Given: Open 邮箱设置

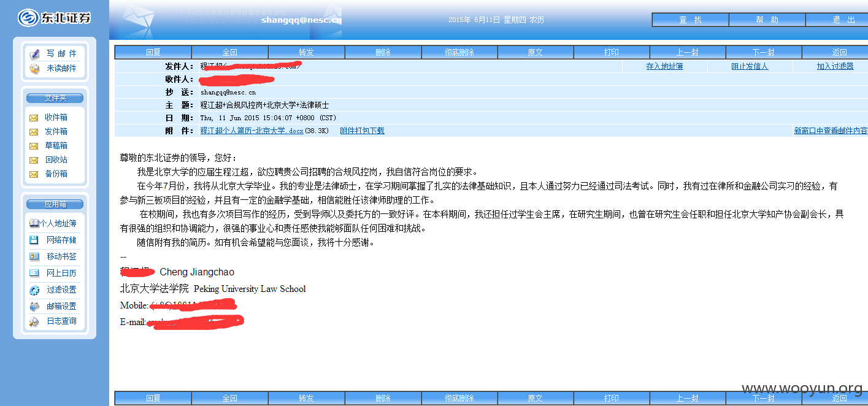Looking at the screenshot, I should [61, 306].
